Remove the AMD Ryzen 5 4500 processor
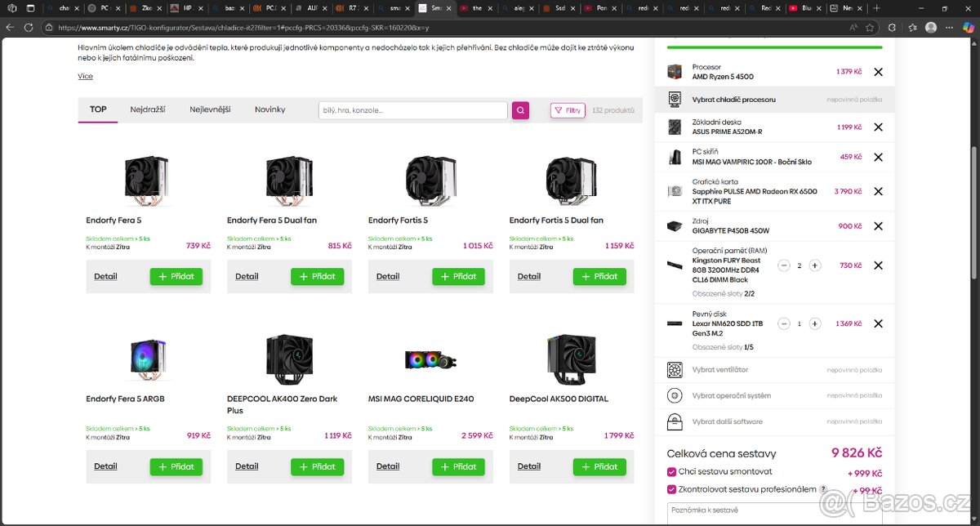This screenshot has width=980, height=526. 878,72
